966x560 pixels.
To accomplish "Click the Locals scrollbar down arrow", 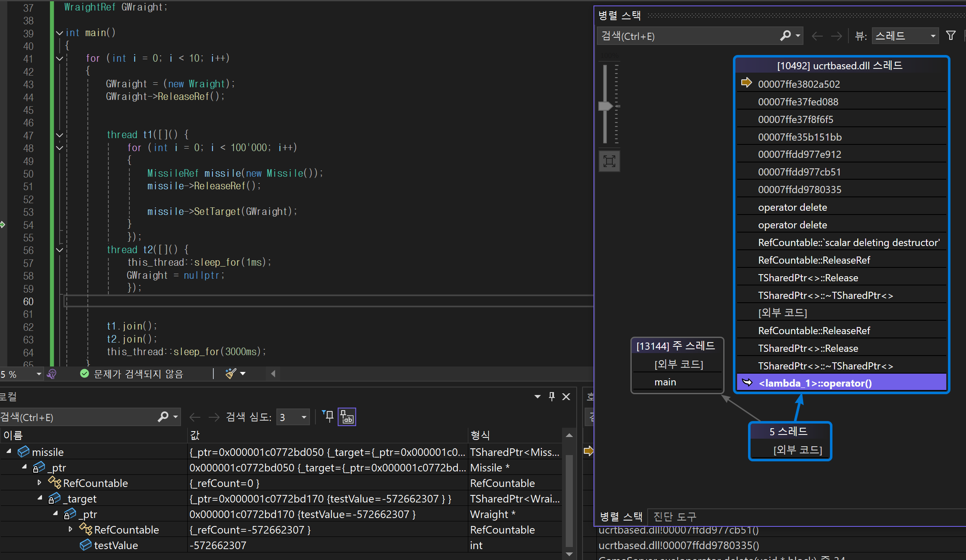I will pyautogui.click(x=569, y=554).
